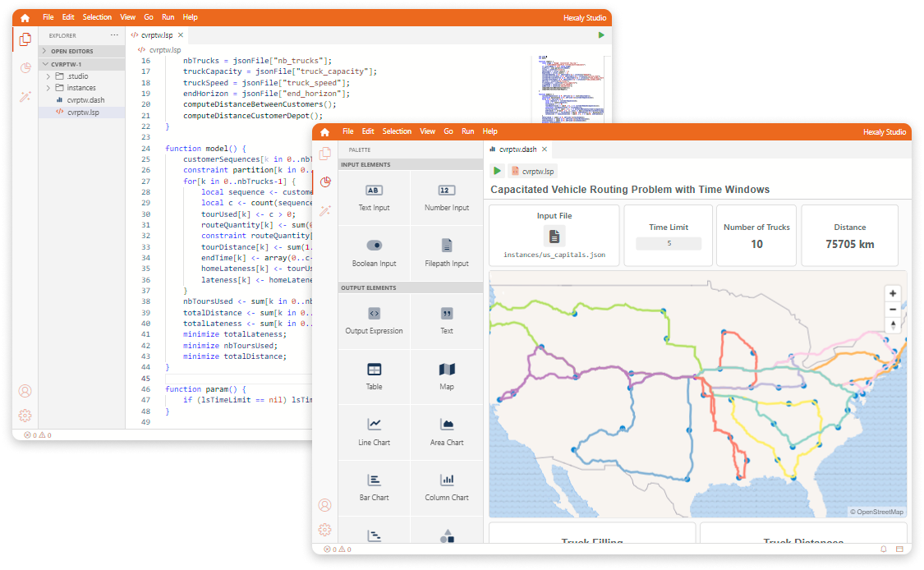The image size is (924, 570).
Task: Select Line Chart palette element
Action: click(x=375, y=432)
